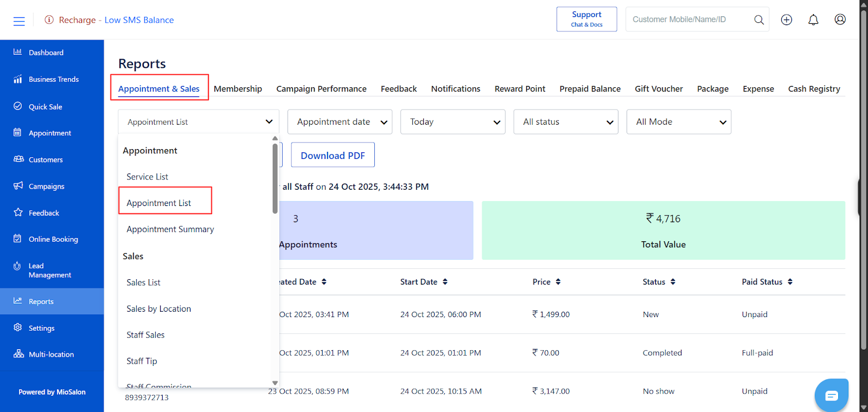Switch to the Reward Point tab
The width and height of the screenshot is (868, 412).
pyautogui.click(x=520, y=89)
